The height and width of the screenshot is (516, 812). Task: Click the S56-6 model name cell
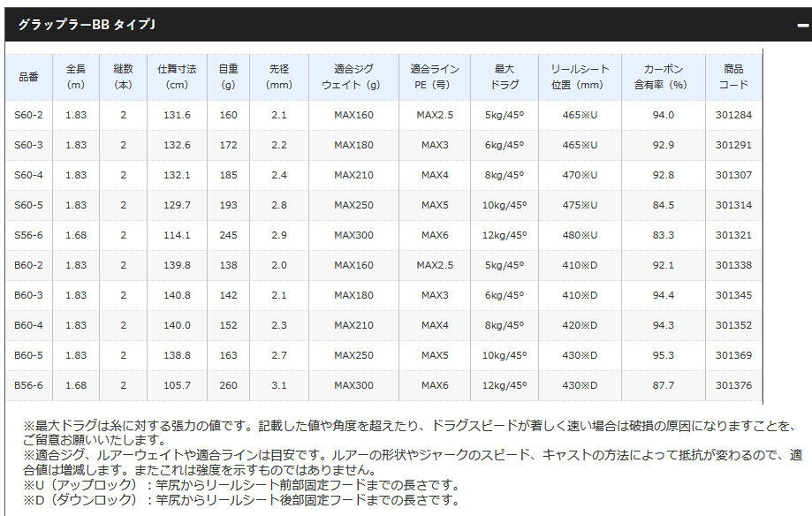coord(28,235)
